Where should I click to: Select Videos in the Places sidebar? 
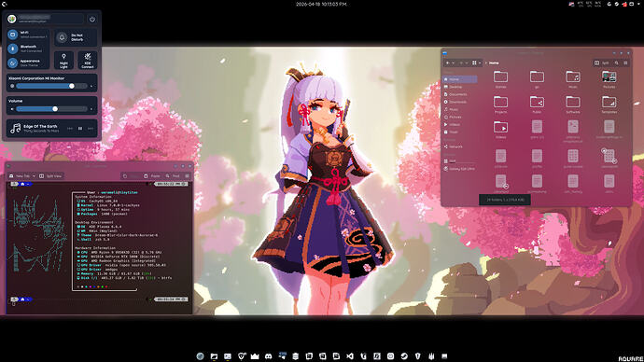click(460, 124)
